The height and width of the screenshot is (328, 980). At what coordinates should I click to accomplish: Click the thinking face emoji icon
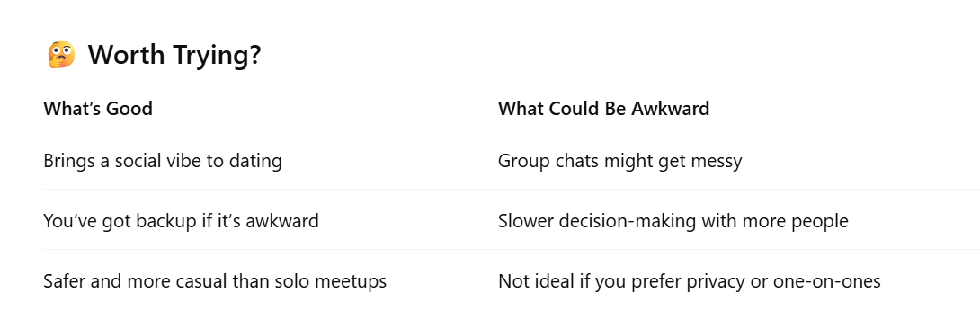click(61, 55)
